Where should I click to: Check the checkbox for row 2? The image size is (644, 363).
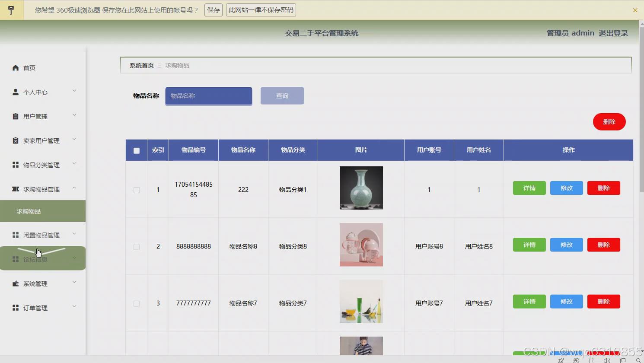[x=137, y=247]
